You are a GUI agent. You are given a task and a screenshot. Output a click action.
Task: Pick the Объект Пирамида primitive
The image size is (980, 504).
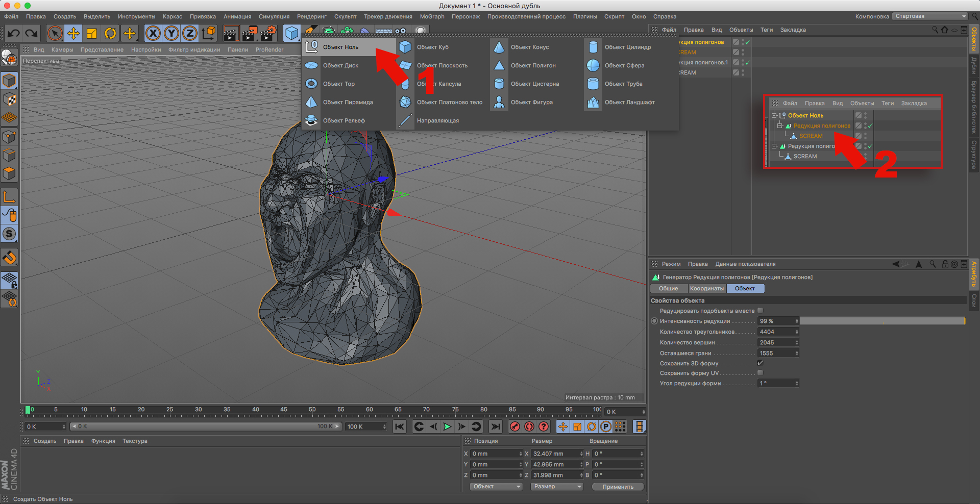(347, 103)
